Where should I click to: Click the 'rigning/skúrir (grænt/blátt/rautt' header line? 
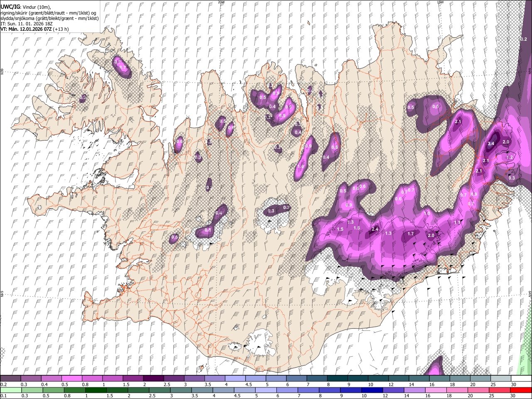coord(48,13)
